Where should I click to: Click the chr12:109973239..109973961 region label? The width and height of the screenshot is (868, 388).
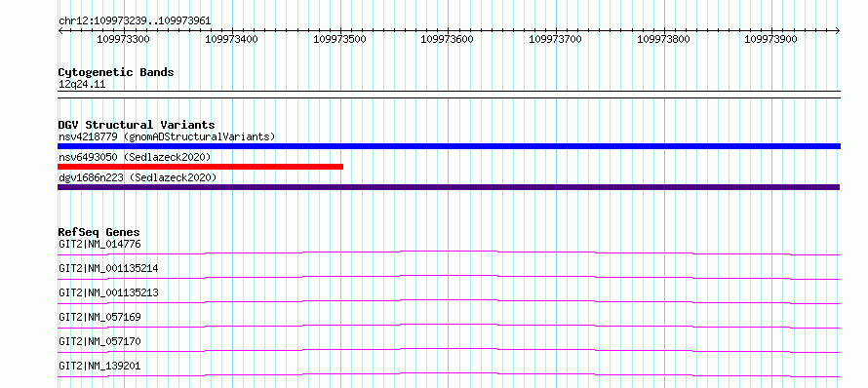tap(135, 21)
